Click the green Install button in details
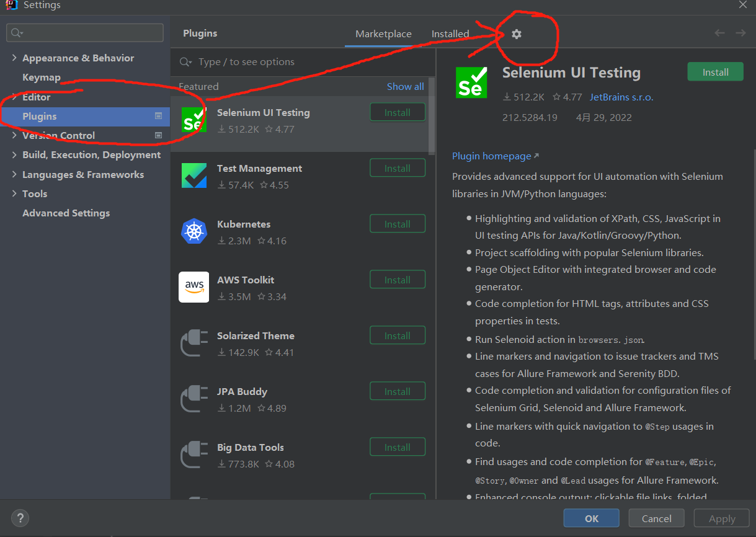Image resolution: width=756 pixels, height=537 pixels. [715, 72]
